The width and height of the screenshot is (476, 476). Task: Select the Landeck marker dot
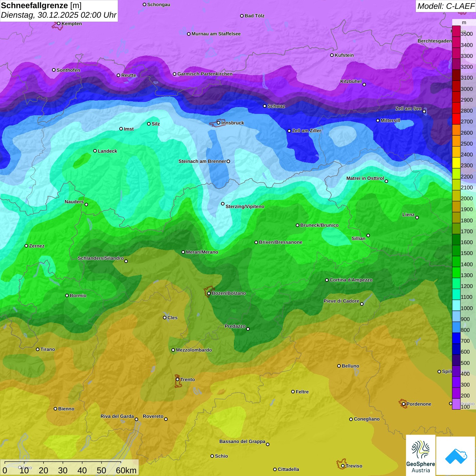tap(95, 151)
